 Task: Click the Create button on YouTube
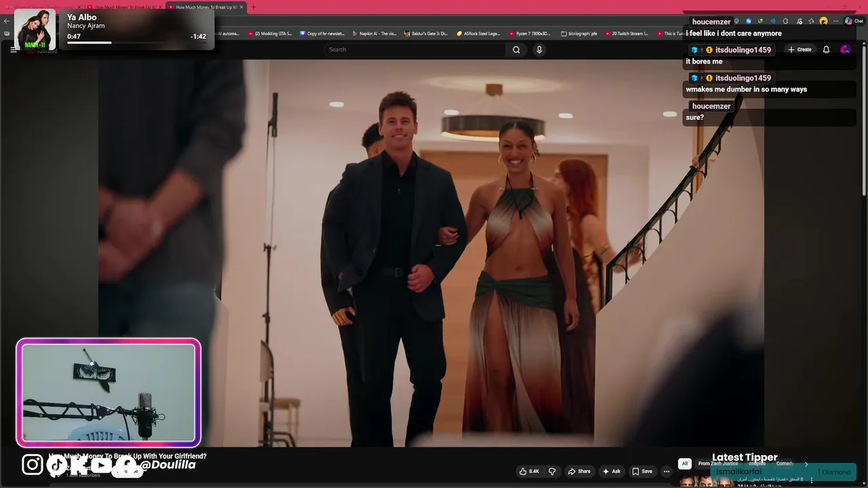[x=800, y=49]
